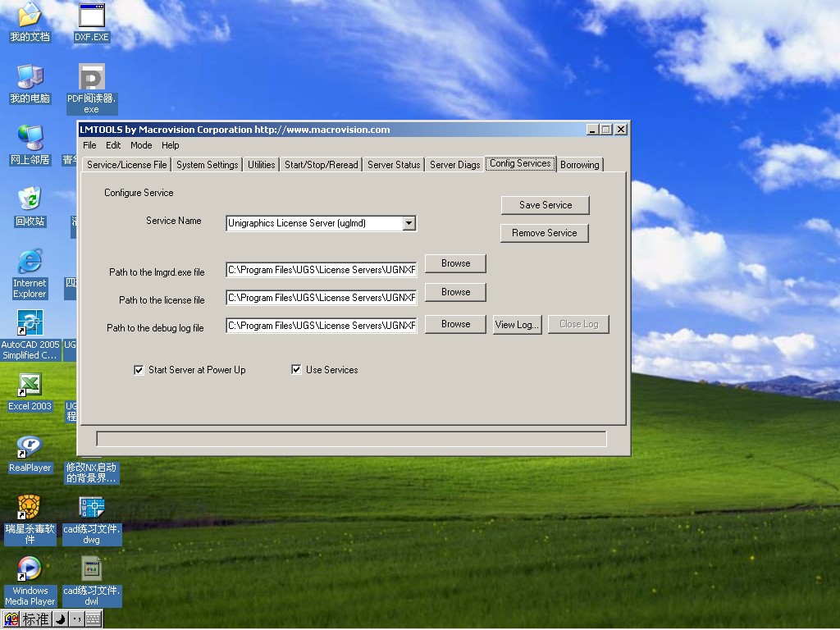Open the Mode menu
The height and width of the screenshot is (630, 840).
click(141, 145)
